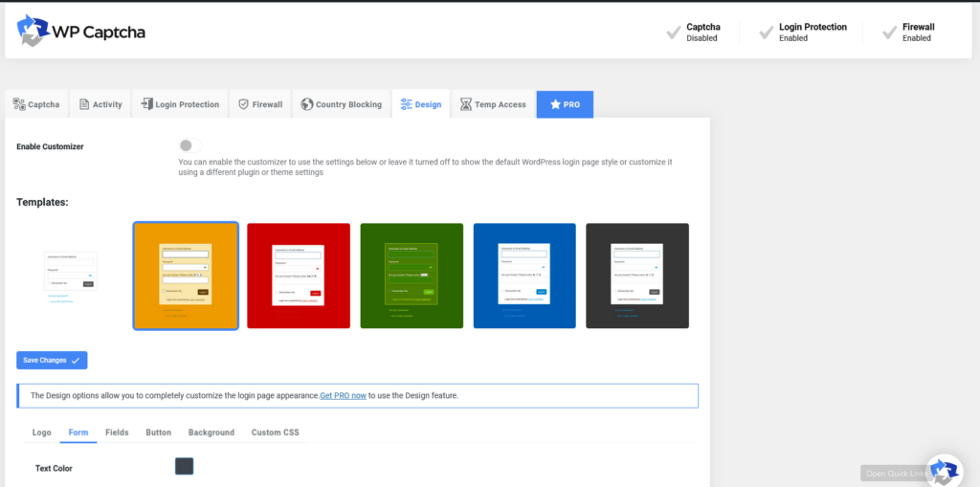This screenshot has height=487, width=980.
Task: Click the Firewall tab's shield icon
Action: pyautogui.click(x=244, y=104)
